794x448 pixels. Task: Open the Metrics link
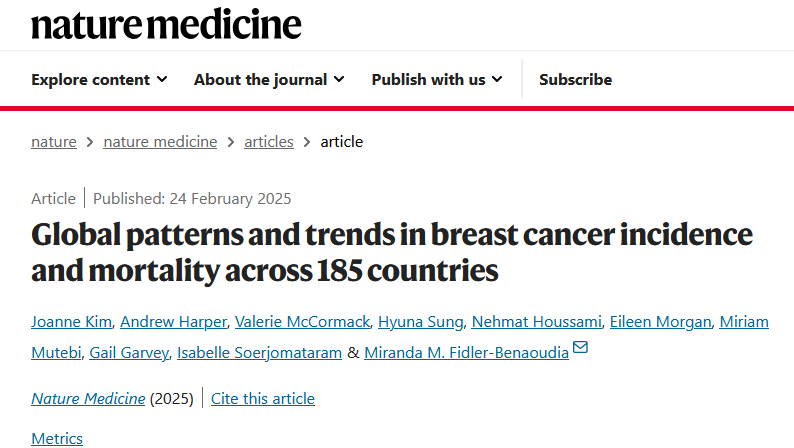[x=57, y=438]
